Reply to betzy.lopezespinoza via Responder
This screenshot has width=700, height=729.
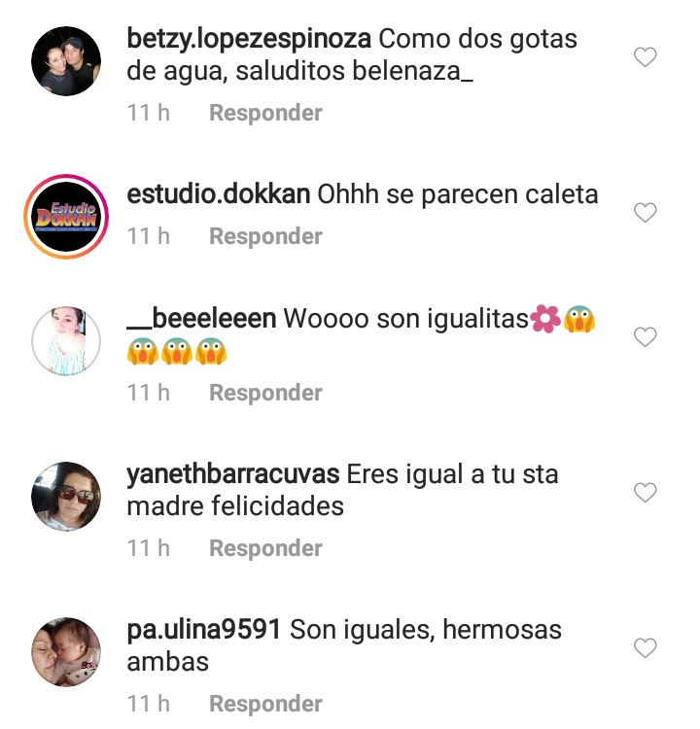(265, 113)
